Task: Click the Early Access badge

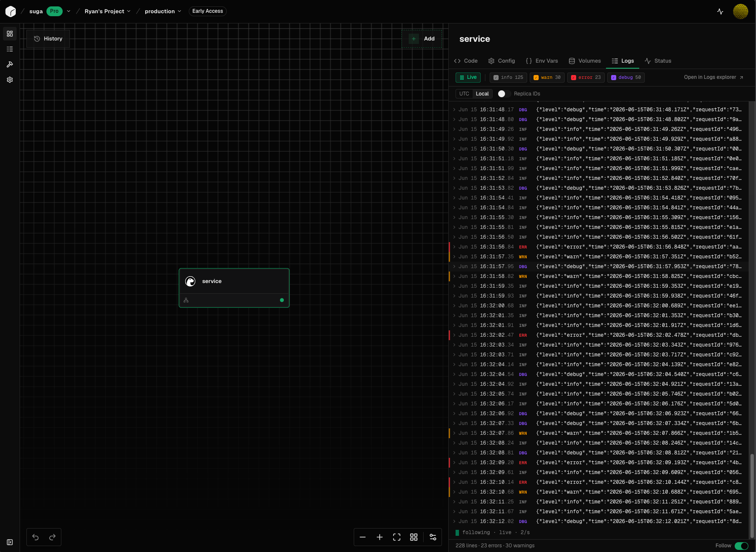Action: pyautogui.click(x=208, y=12)
